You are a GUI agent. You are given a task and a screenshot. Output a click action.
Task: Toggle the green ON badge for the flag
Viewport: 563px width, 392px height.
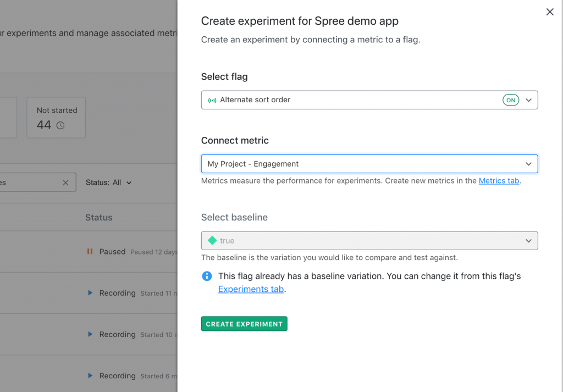[x=511, y=100]
